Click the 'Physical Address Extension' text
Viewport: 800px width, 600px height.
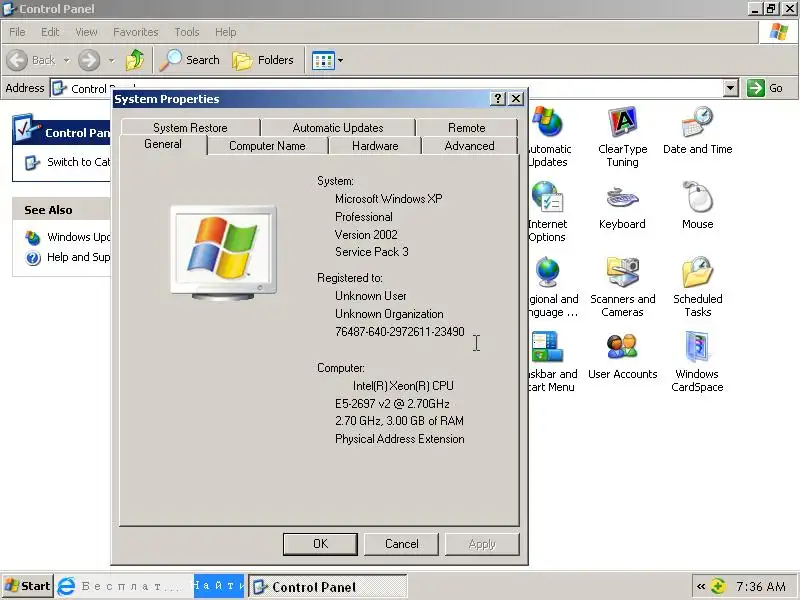(399, 439)
